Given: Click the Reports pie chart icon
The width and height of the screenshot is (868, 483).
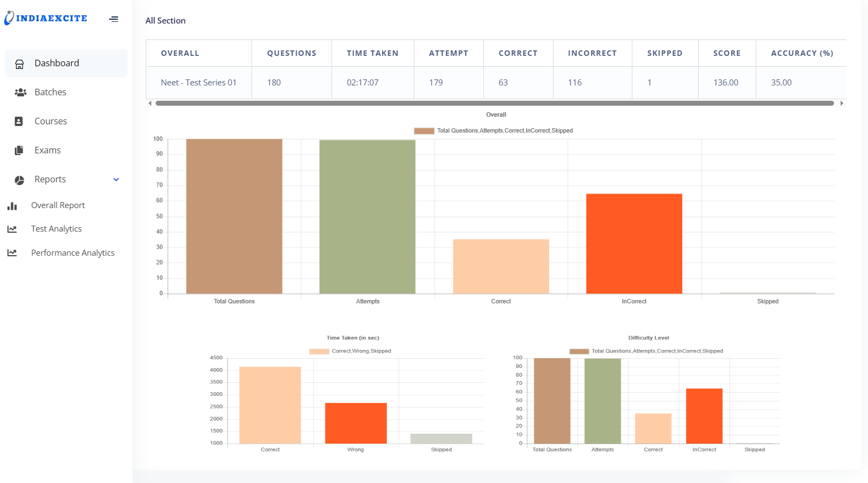Looking at the screenshot, I should point(20,180).
